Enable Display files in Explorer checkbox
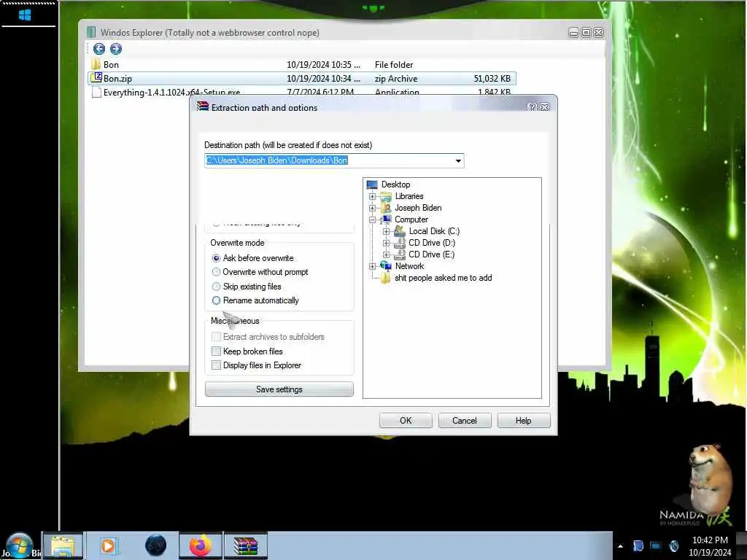747x560 pixels. coord(216,365)
